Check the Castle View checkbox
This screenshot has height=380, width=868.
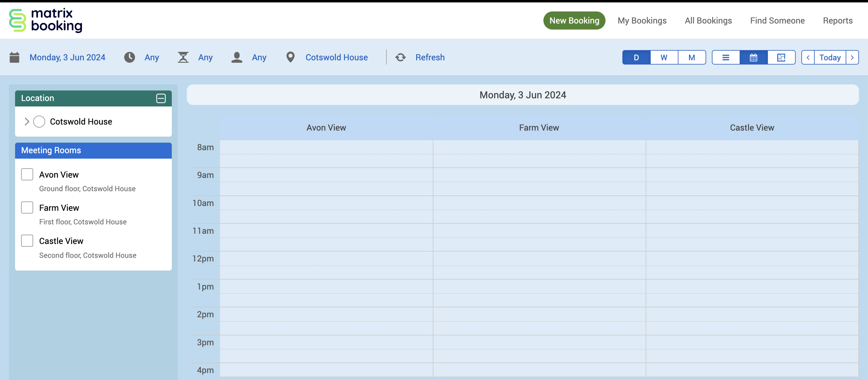tap(27, 241)
